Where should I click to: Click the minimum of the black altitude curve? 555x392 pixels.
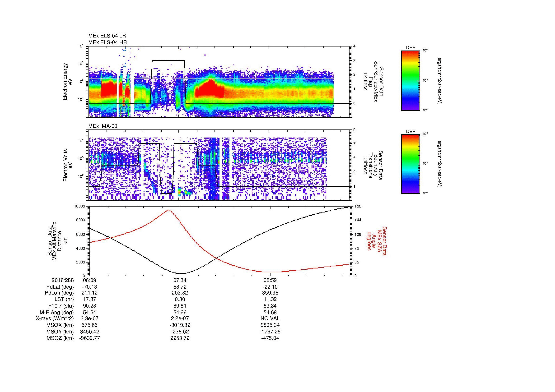point(182,273)
